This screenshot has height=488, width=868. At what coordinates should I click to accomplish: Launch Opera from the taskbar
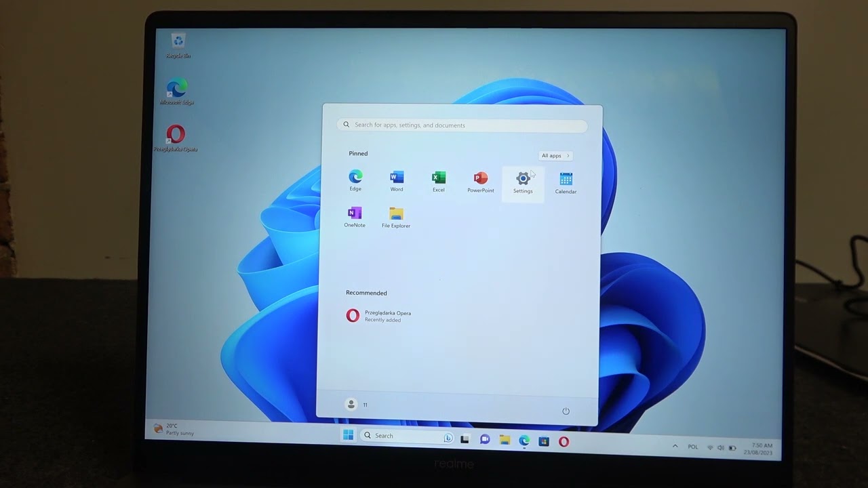[564, 441]
